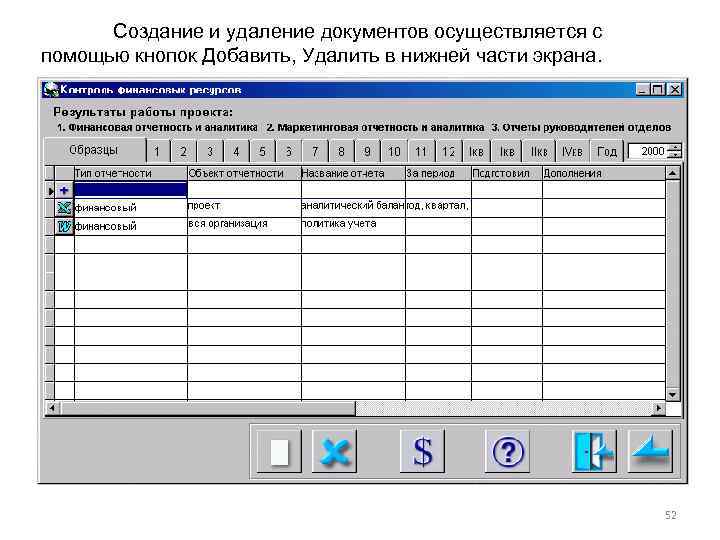Select month tab 9
720x540 pixels.
click(x=368, y=152)
